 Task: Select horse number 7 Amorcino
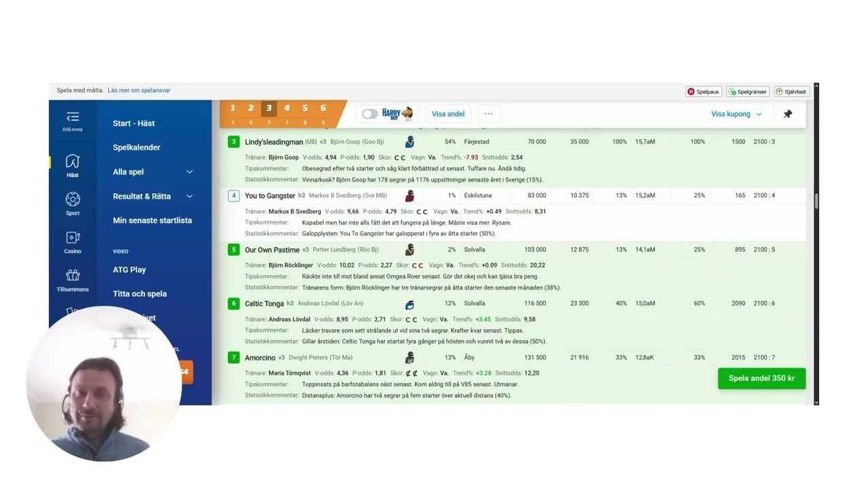pyautogui.click(x=234, y=357)
